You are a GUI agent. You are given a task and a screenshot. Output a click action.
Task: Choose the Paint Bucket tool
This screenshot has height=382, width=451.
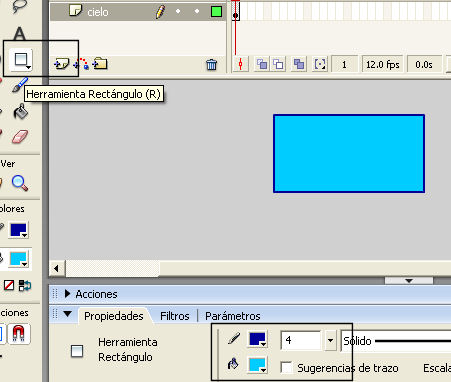tap(21, 112)
